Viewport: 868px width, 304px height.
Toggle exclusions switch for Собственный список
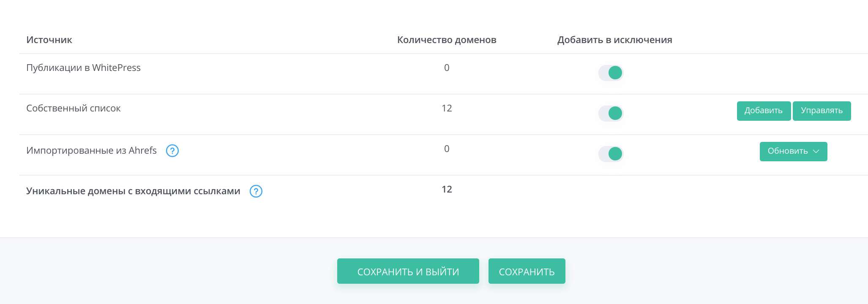[611, 113]
